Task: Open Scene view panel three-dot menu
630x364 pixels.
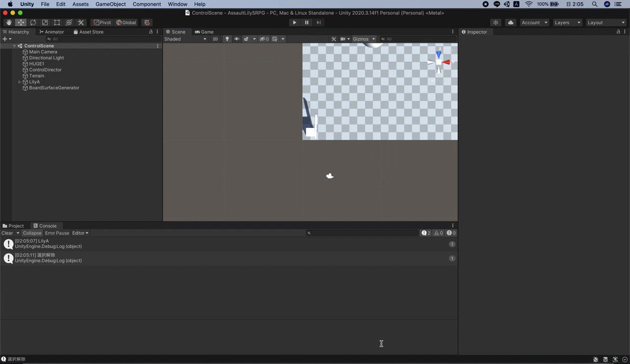Action: pyautogui.click(x=453, y=32)
